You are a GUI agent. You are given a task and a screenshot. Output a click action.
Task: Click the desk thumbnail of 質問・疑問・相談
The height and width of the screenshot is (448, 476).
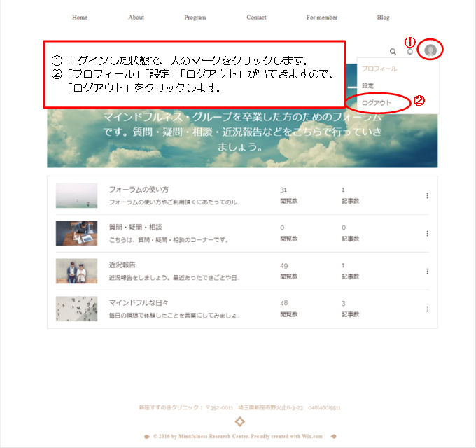coord(76,233)
